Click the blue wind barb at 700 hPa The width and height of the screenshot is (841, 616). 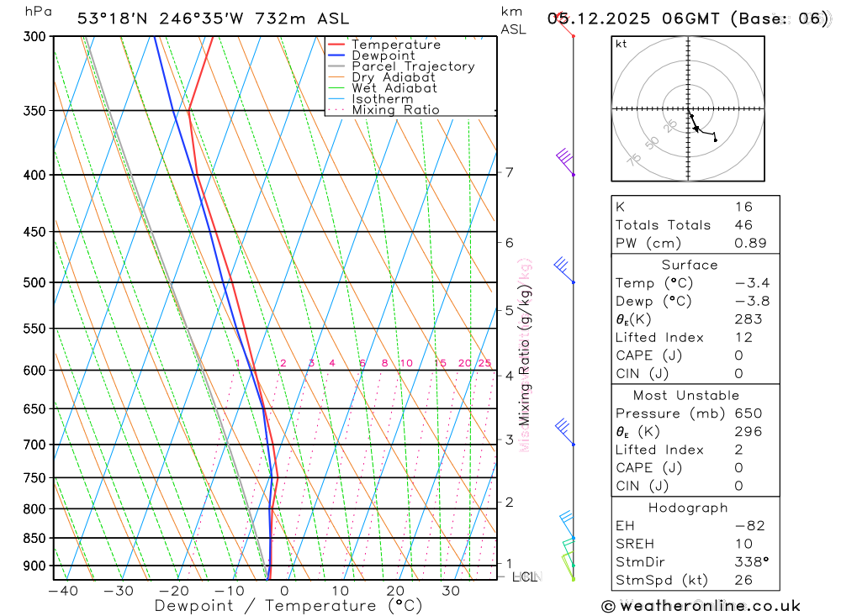(x=565, y=433)
